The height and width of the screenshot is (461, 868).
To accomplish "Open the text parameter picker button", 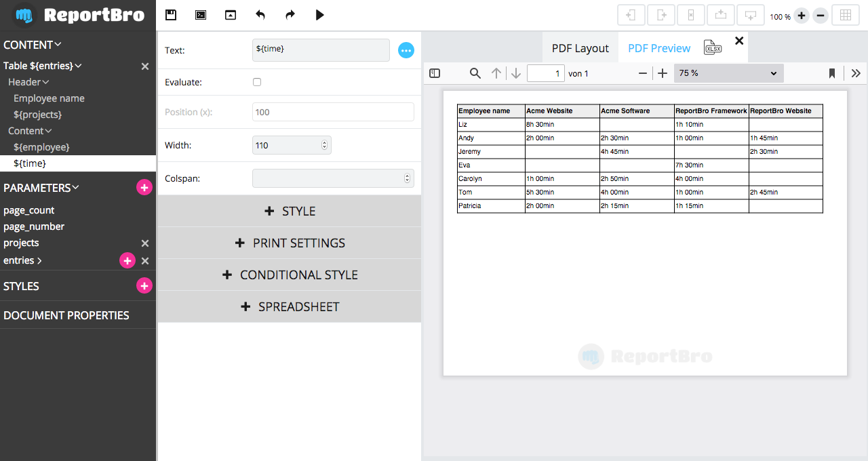I will [x=406, y=50].
